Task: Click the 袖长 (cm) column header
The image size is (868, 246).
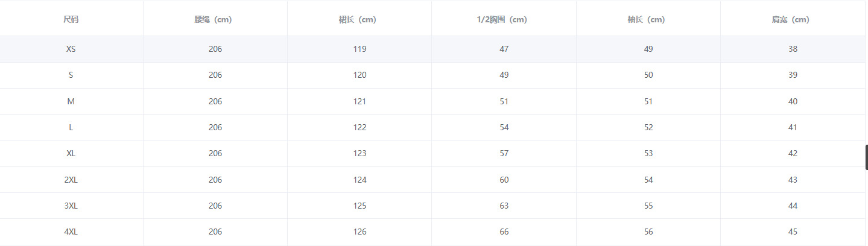Action: click(x=648, y=19)
